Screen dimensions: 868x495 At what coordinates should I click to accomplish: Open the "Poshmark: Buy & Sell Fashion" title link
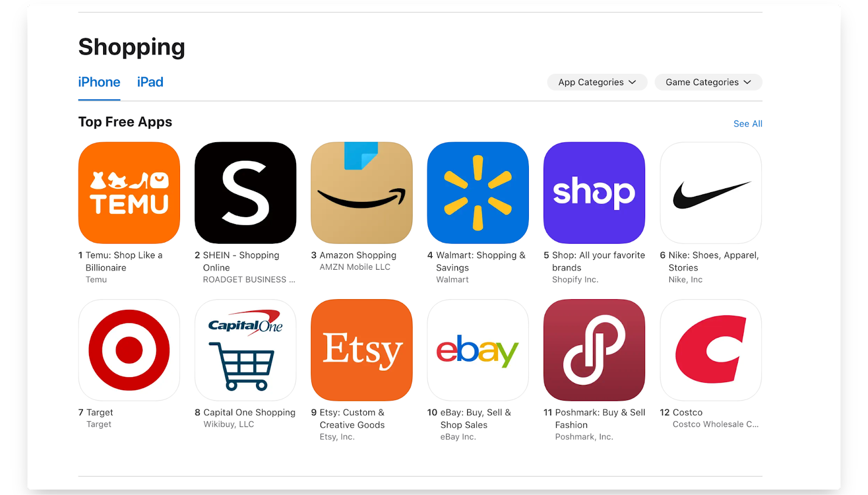[x=600, y=418]
